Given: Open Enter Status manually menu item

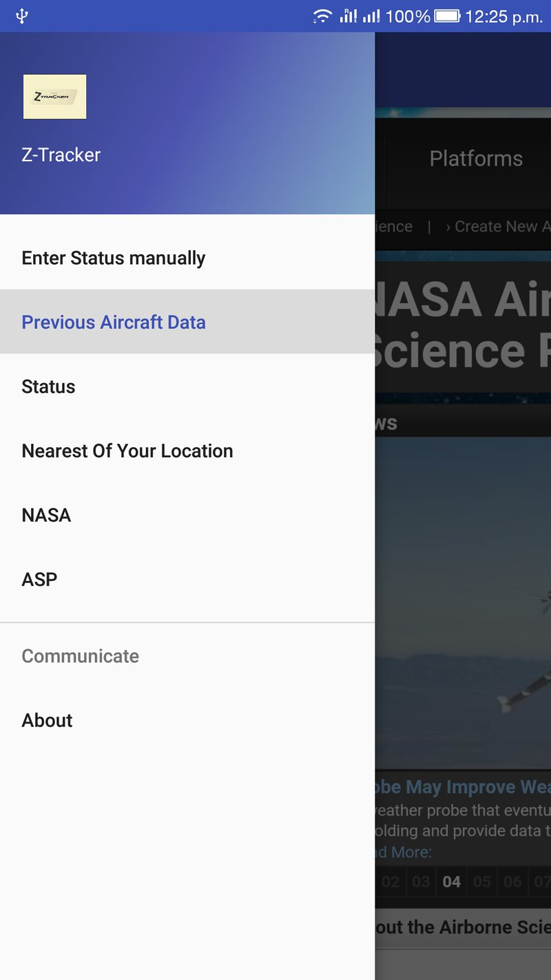Looking at the screenshot, I should (x=114, y=258).
